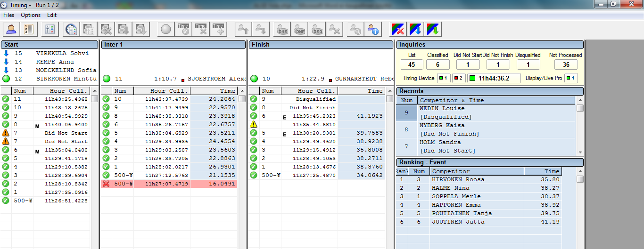Click the Disqualified count field in Inquiries

pos(528,64)
